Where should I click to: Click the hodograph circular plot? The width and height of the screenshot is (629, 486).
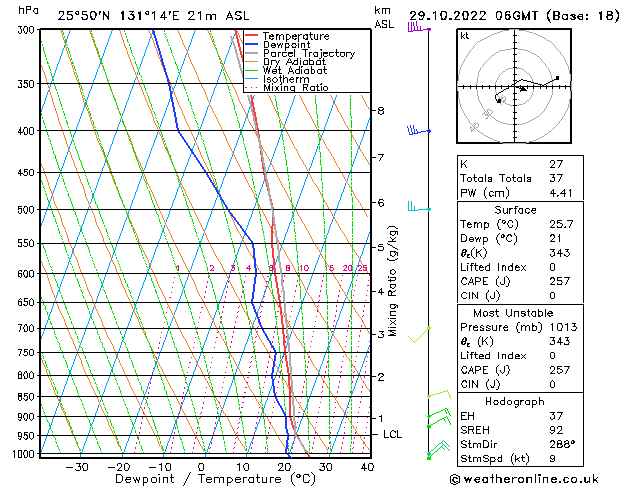tap(517, 87)
